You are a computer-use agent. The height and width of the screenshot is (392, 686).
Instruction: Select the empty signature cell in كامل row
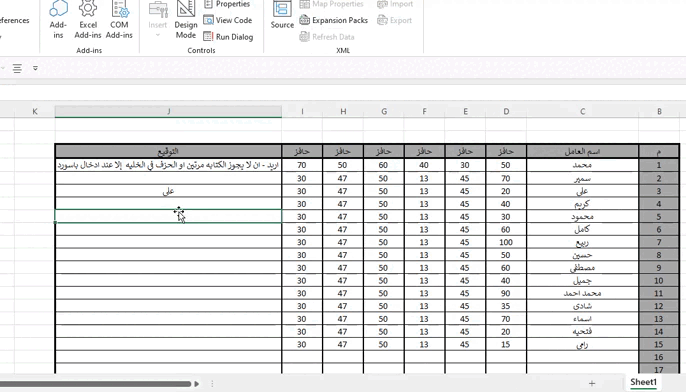coord(168,229)
